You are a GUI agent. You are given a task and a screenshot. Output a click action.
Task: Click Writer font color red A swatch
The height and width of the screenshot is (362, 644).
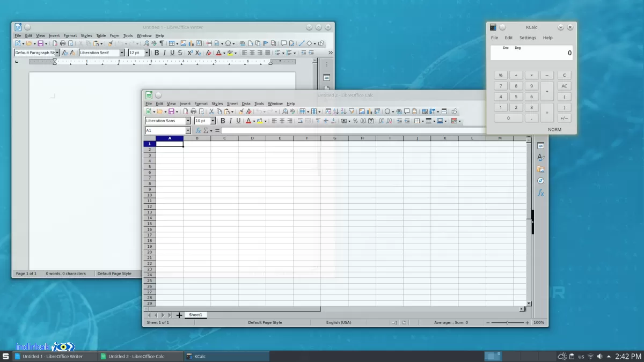(x=218, y=53)
